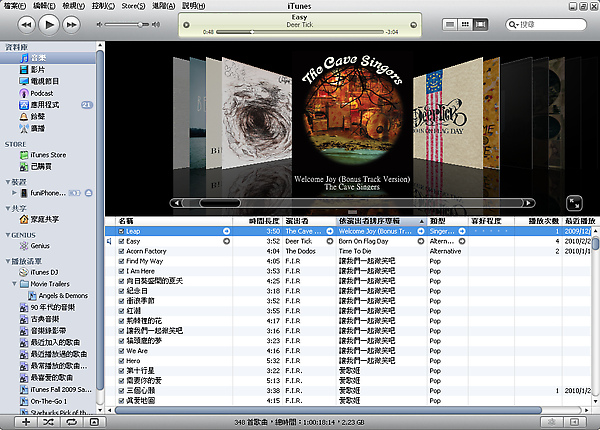Click the Genius button at bottom right
This screenshot has height=430, width=600.
point(551,422)
